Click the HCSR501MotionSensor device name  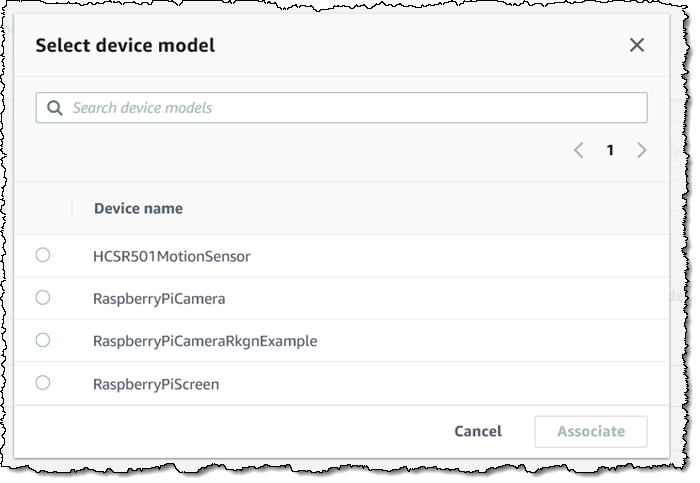click(171, 256)
